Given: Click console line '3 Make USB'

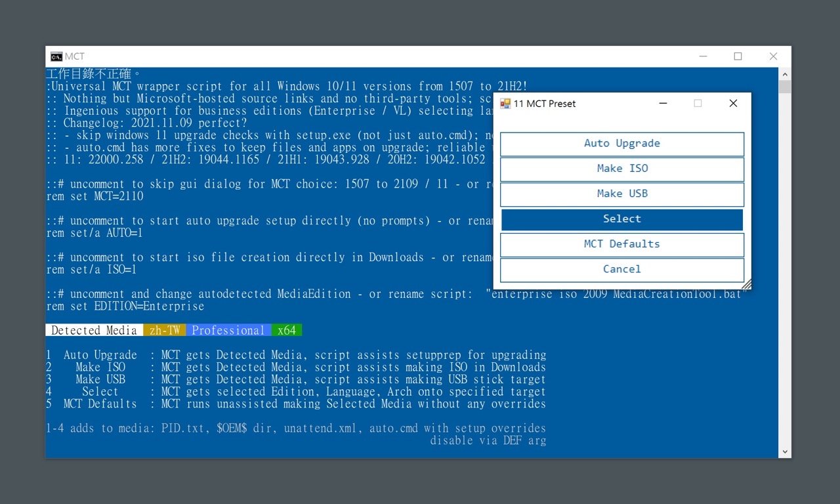Looking at the screenshot, I should click(x=296, y=379).
